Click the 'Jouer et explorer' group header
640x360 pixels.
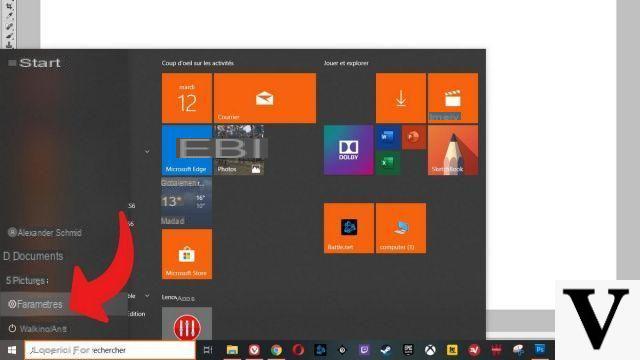point(346,63)
